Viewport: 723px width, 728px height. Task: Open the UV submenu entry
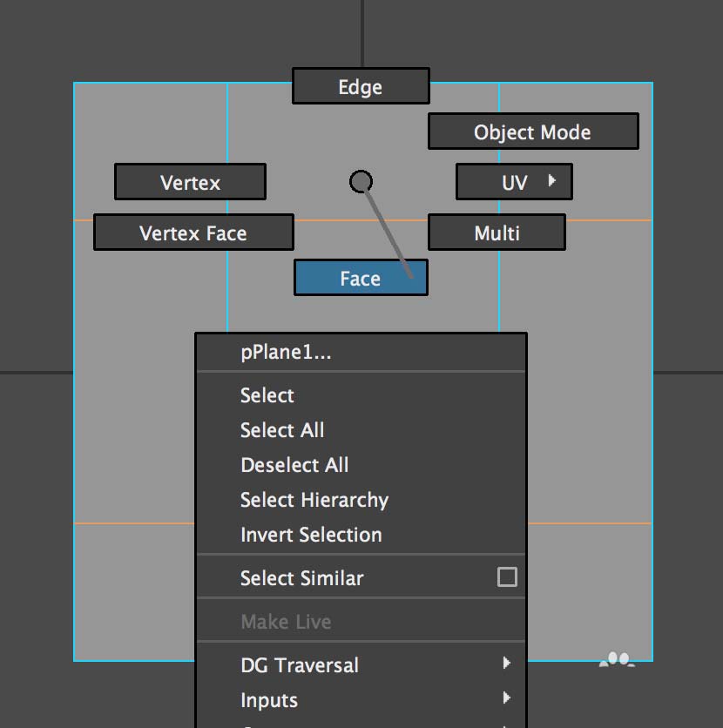point(514,183)
